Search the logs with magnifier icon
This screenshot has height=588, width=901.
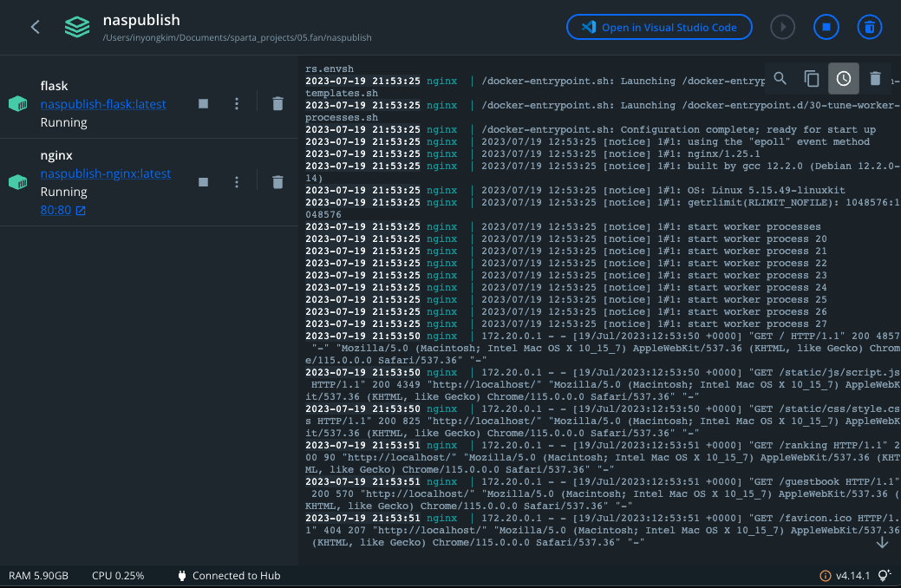coord(780,78)
